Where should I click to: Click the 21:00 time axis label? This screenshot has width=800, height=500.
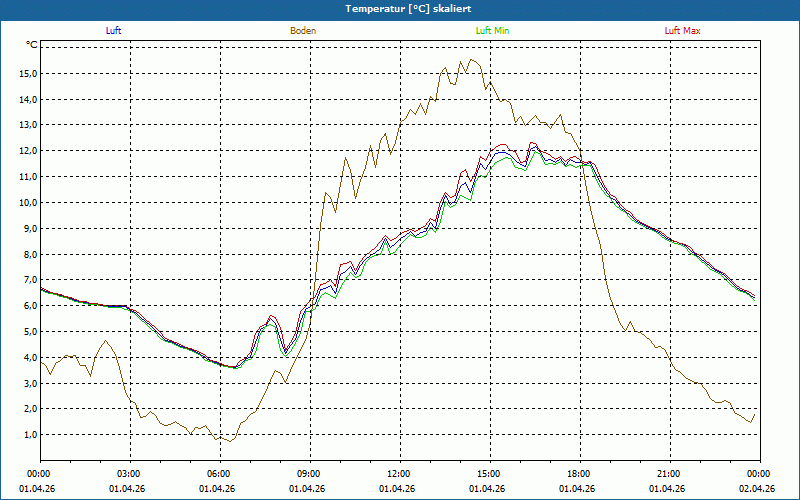tap(669, 474)
